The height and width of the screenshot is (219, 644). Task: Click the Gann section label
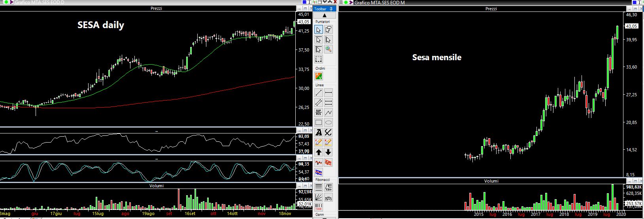click(319, 214)
